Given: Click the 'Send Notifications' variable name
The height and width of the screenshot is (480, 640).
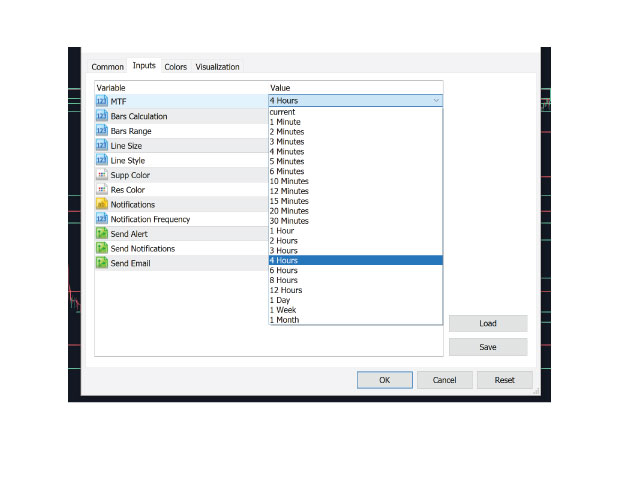Looking at the screenshot, I should coord(143,249).
